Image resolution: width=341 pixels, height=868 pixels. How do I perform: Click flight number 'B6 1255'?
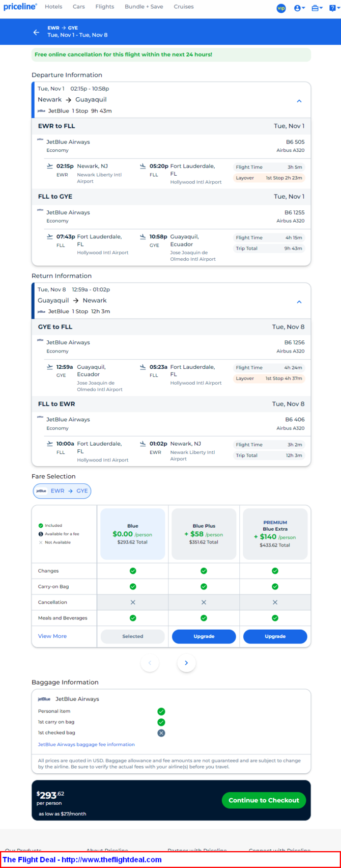pyautogui.click(x=295, y=212)
